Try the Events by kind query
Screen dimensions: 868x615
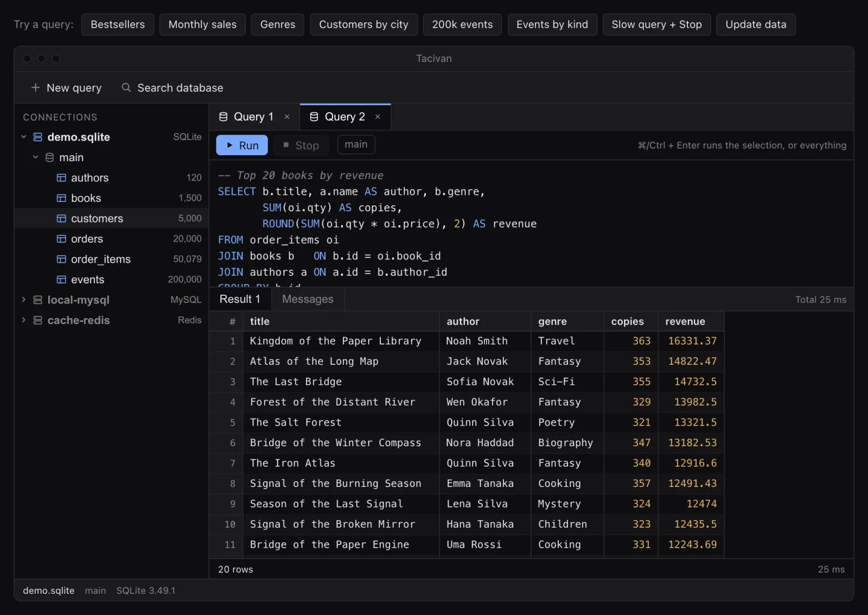[x=552, y=24]
